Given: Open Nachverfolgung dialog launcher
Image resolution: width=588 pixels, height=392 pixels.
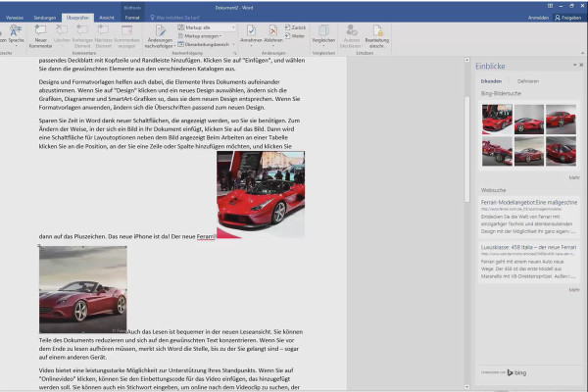Looking at the screenshot, I should 235,53.
